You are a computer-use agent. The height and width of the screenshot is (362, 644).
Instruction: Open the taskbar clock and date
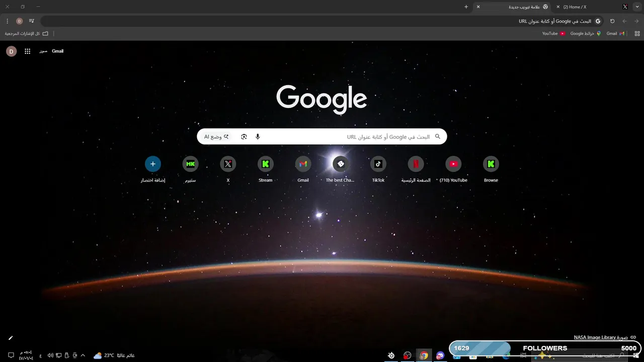[x=26, y=355]
